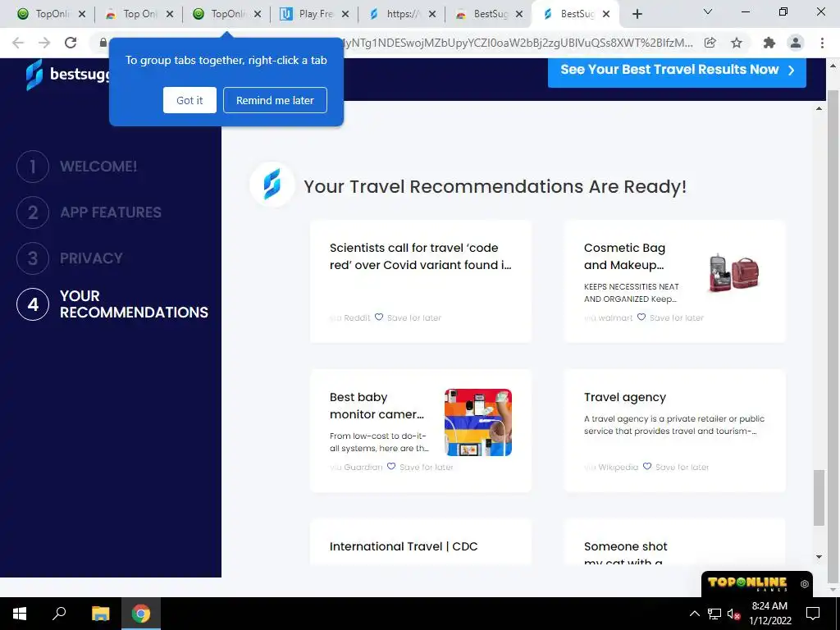Go forward to the next page

pyautogui.click(x=44, y=43)
